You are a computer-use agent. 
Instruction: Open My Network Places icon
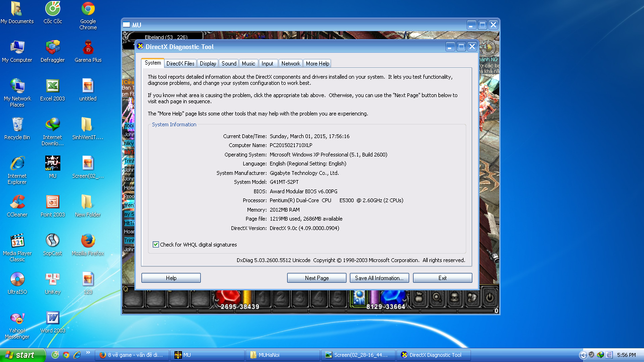17,93
